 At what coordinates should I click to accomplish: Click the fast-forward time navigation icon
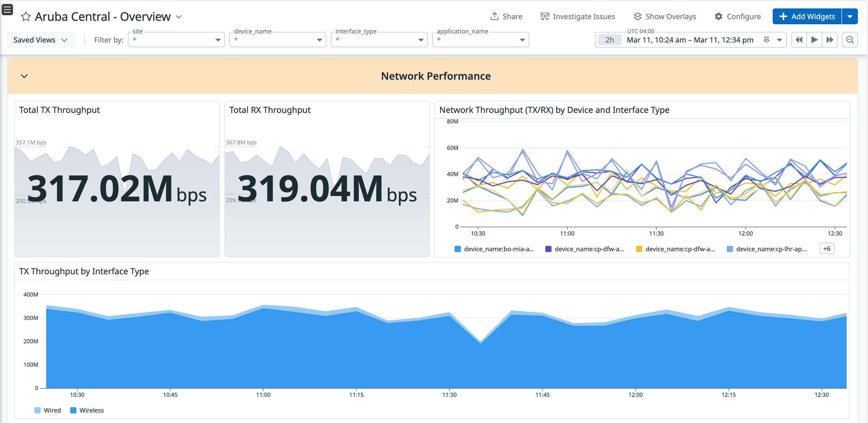(830, 39)
